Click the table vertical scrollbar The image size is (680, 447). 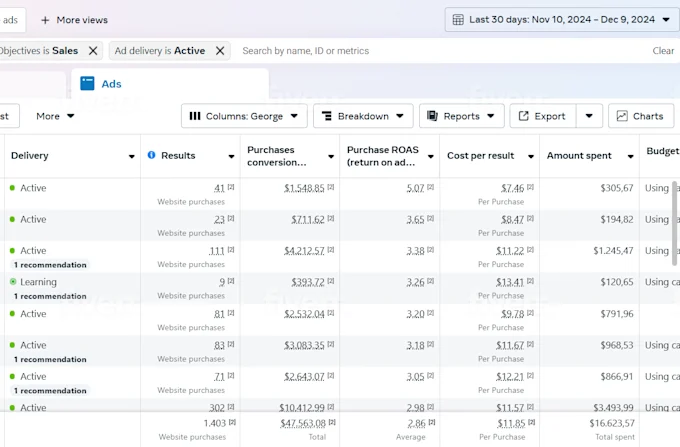675,223
